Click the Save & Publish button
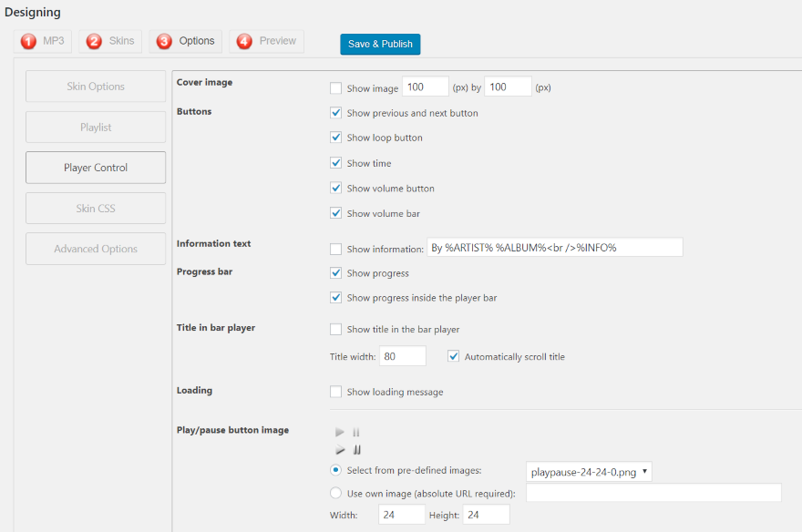Screen dimensions: 802x532 (x=380, y=44)
